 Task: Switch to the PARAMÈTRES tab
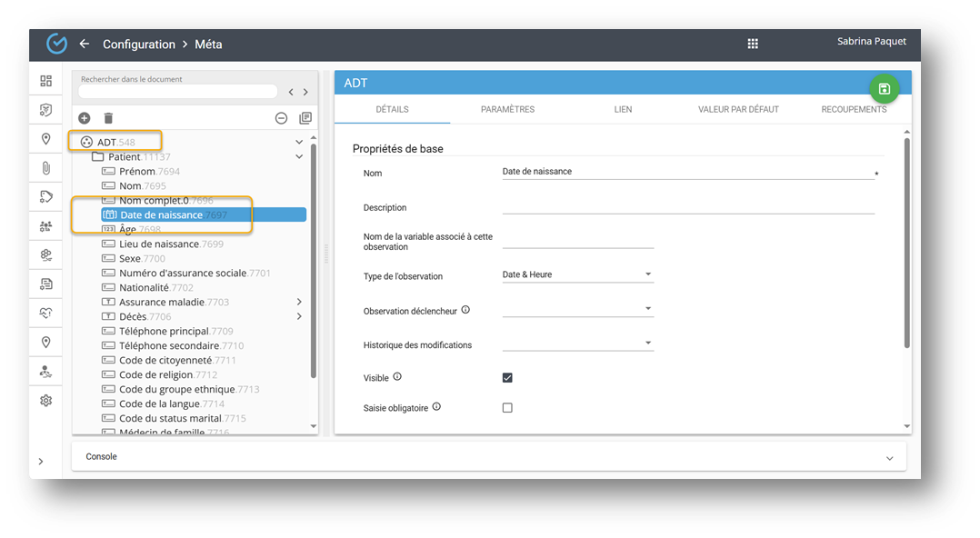(x=507, y=109)
